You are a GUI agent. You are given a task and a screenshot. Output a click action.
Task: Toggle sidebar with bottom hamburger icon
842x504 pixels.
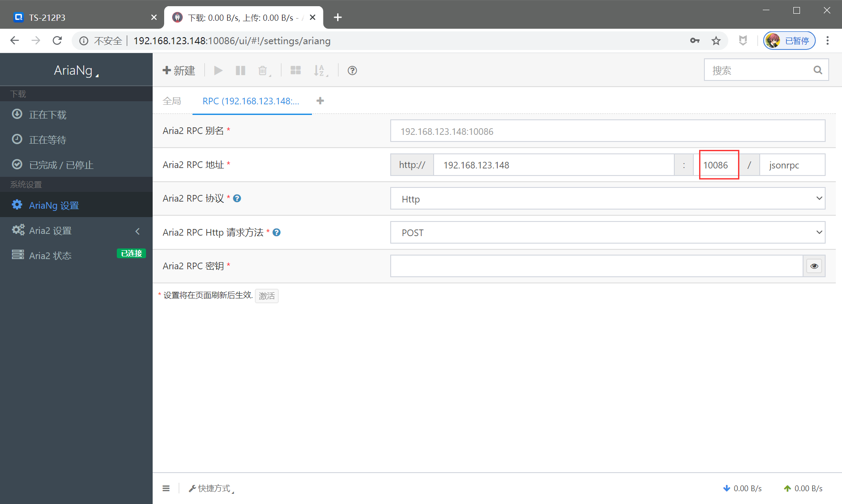[x=166, y=488]
